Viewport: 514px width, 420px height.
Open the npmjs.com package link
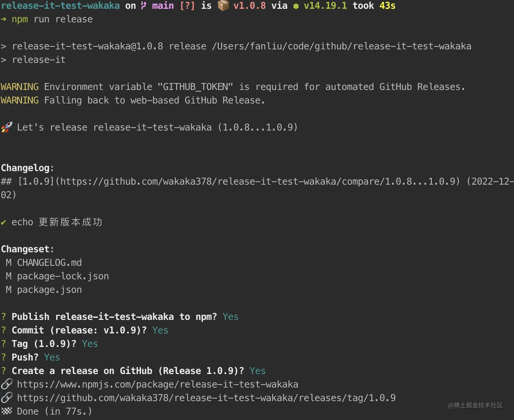pos(157,384)
